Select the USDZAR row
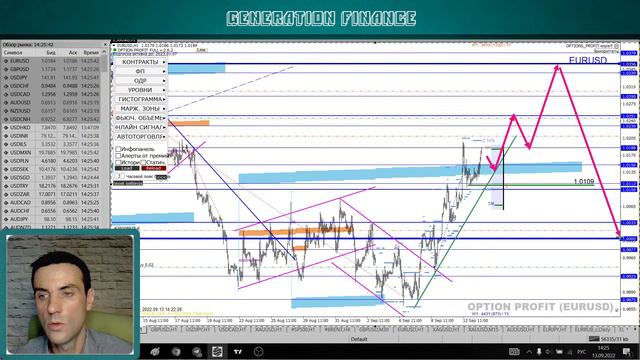 point(52,194)
